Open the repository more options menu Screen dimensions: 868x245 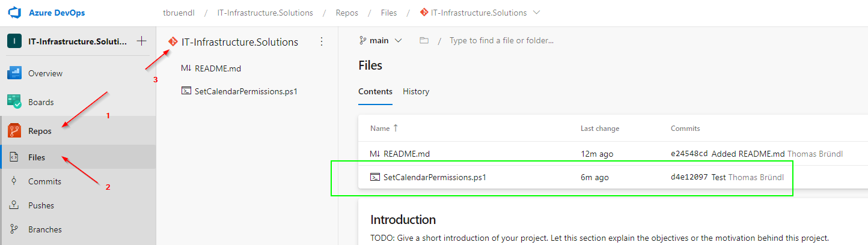[321, 41]
